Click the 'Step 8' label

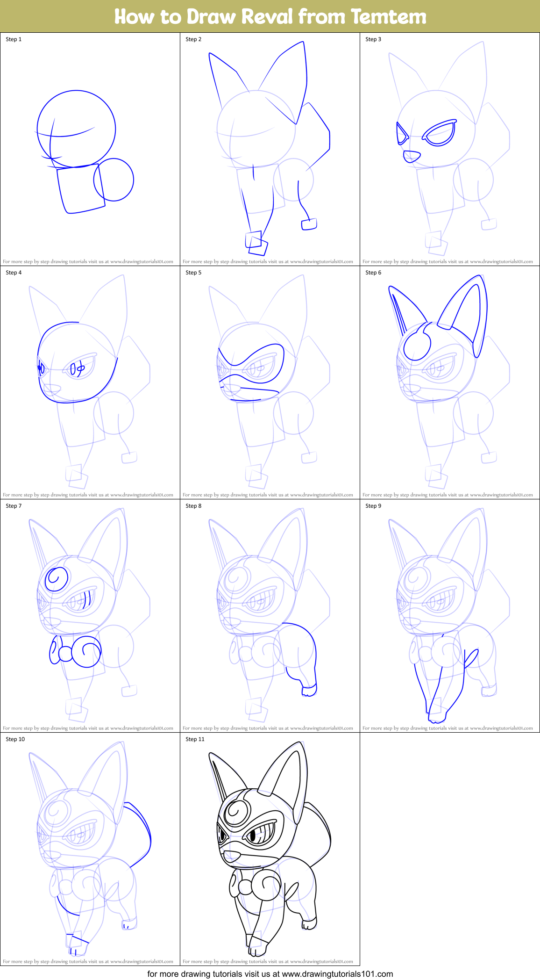[193, 506]
